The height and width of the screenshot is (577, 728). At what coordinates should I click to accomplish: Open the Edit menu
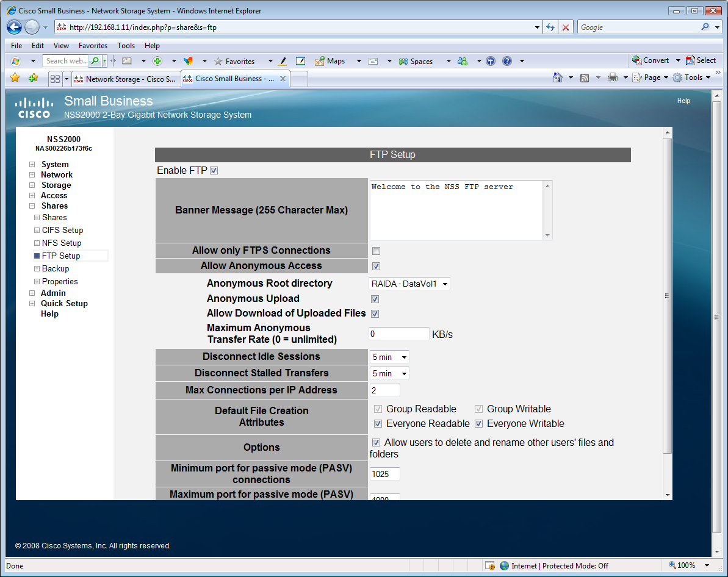(x=38, y=46)
